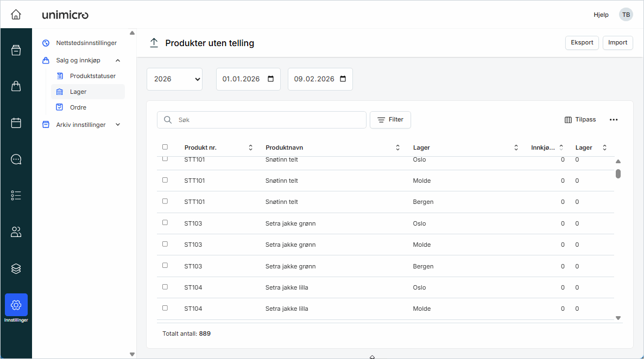Expand Arkiv innstillinger section
The width and height of the screenshot is (644, 359).
tap(118, 125)
